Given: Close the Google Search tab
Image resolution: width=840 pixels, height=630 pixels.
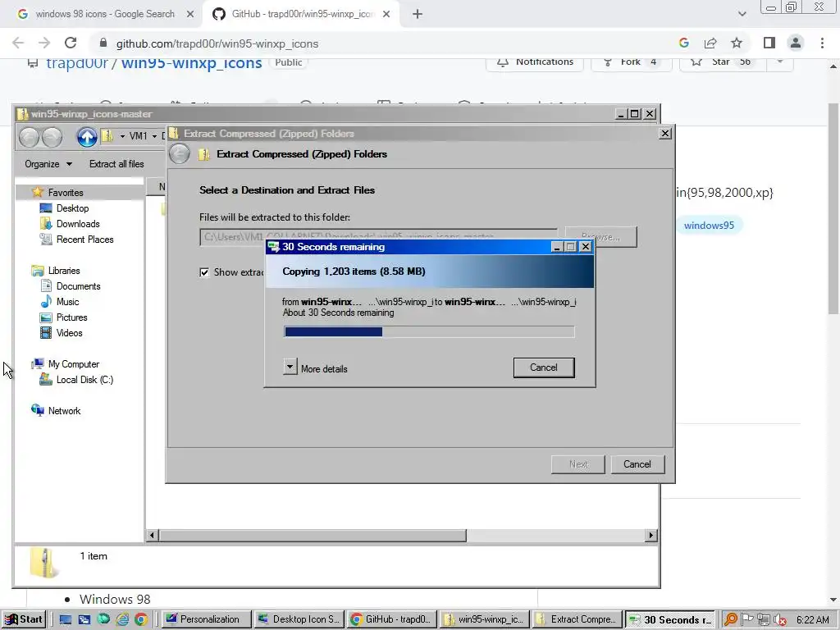Looking at the screenshot, I should tap(190, 15).
